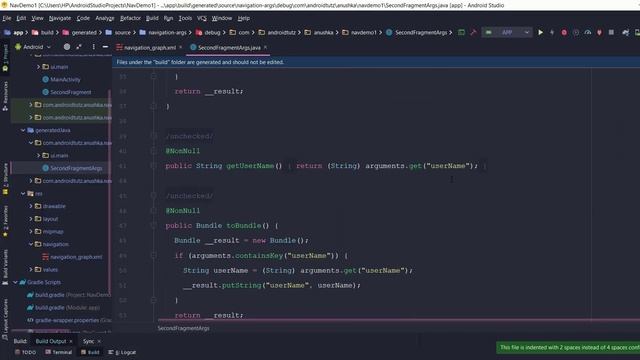Expand the values folder
This screenshot has width=640, height=360.
(x=31, y=269)
